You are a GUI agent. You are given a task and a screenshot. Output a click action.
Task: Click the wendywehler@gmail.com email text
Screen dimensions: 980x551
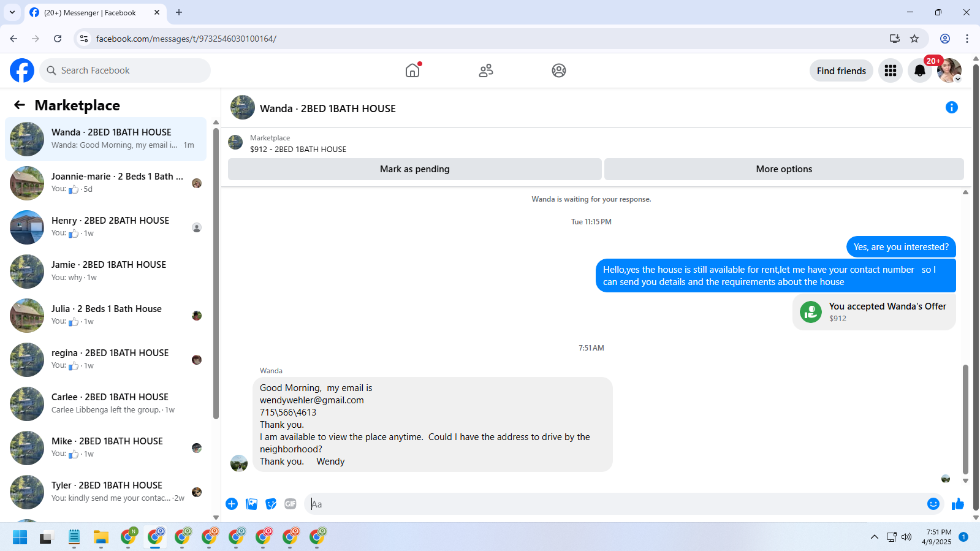[x=312, y=400]
